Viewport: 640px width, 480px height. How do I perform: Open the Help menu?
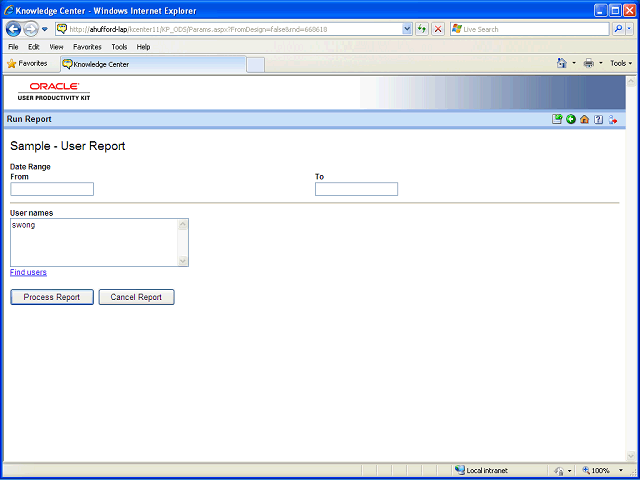point(143,47)
